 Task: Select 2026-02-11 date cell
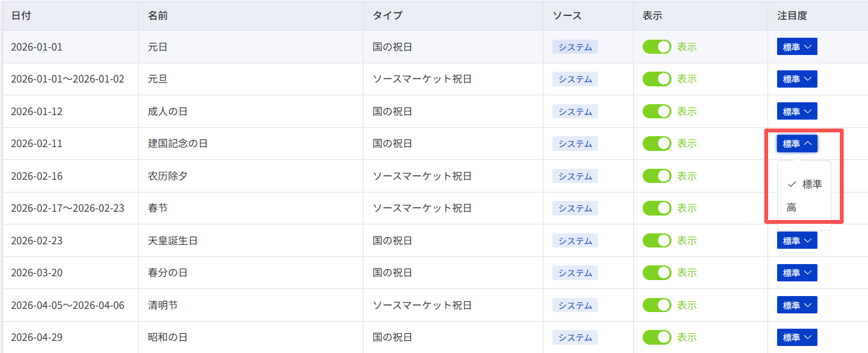point(36,144)
